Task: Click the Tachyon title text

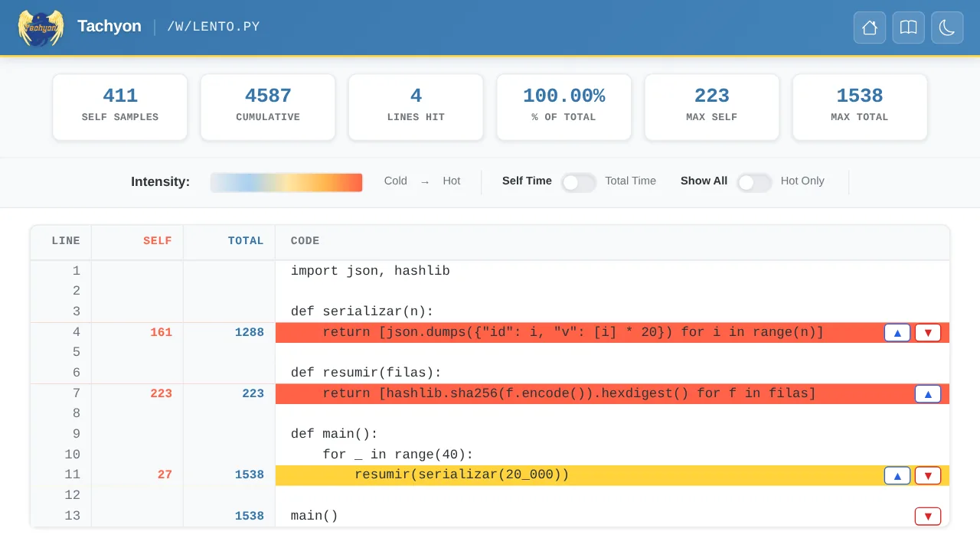Action: 109,27
